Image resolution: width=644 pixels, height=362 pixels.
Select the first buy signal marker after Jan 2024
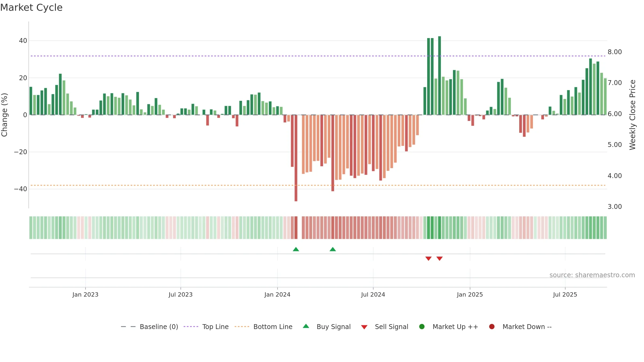pos(296,249)
